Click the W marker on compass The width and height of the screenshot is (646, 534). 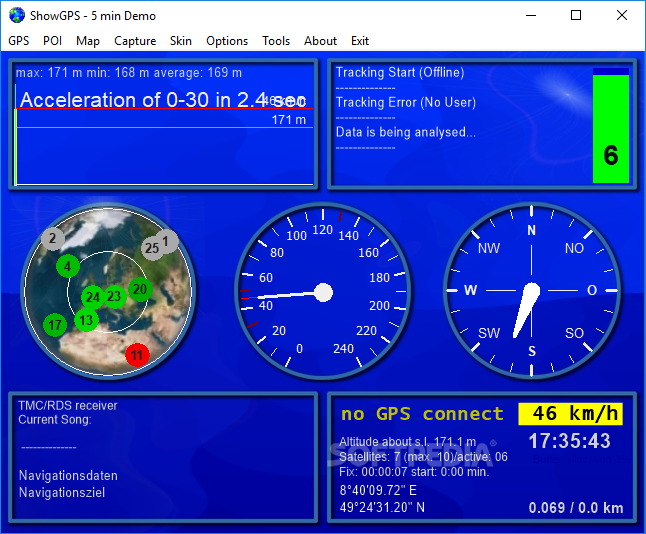click(470, 290)
